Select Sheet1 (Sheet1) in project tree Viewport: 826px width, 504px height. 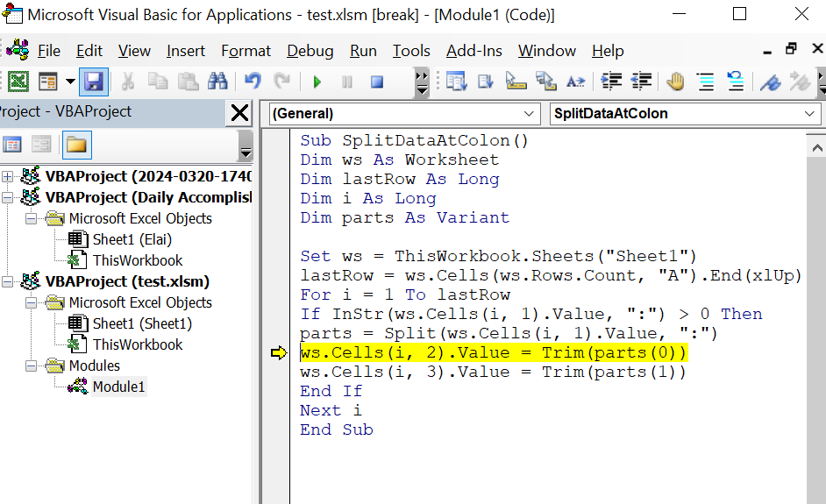142,323
